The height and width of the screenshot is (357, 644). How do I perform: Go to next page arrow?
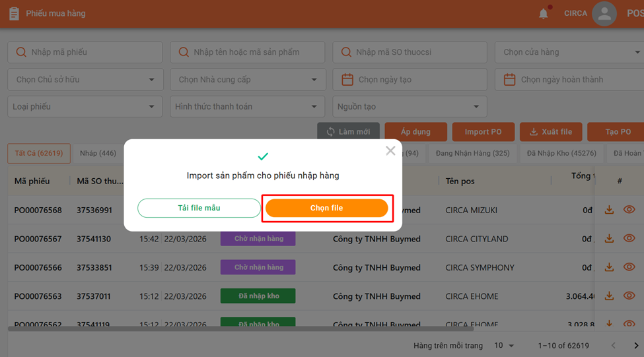pos(635,345)
